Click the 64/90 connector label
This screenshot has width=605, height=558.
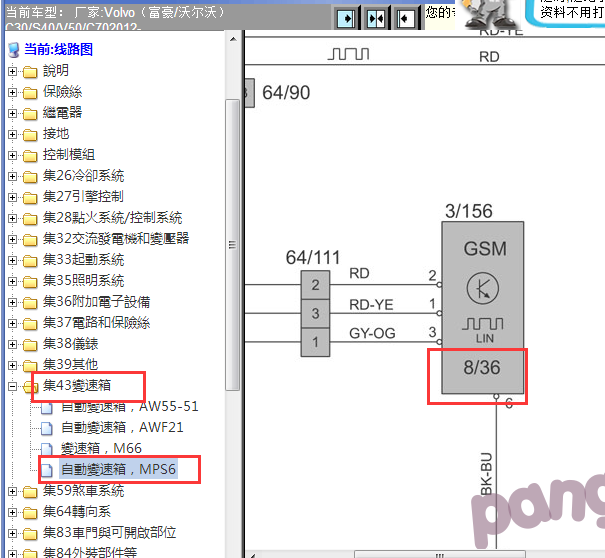[286, 93]
